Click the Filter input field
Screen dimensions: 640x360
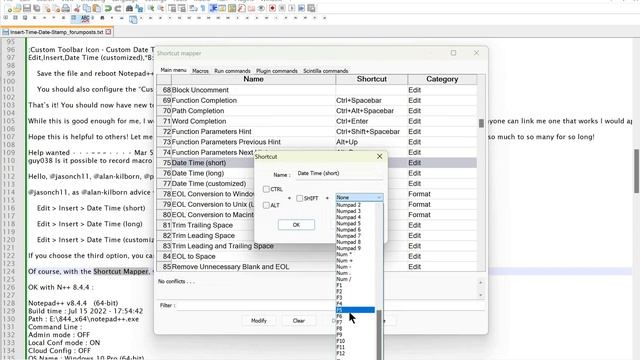pyautogui.click(x=330, y=305)
